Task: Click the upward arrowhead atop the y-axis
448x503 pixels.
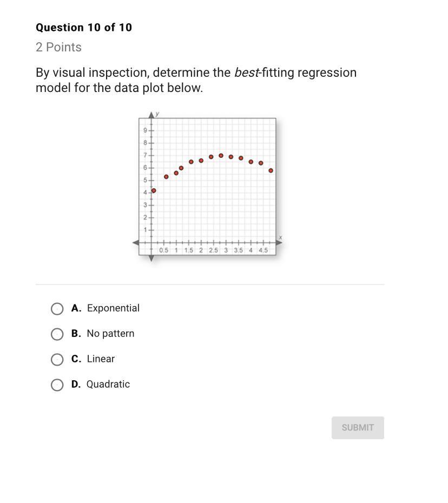Action: (x=151, y=115)
